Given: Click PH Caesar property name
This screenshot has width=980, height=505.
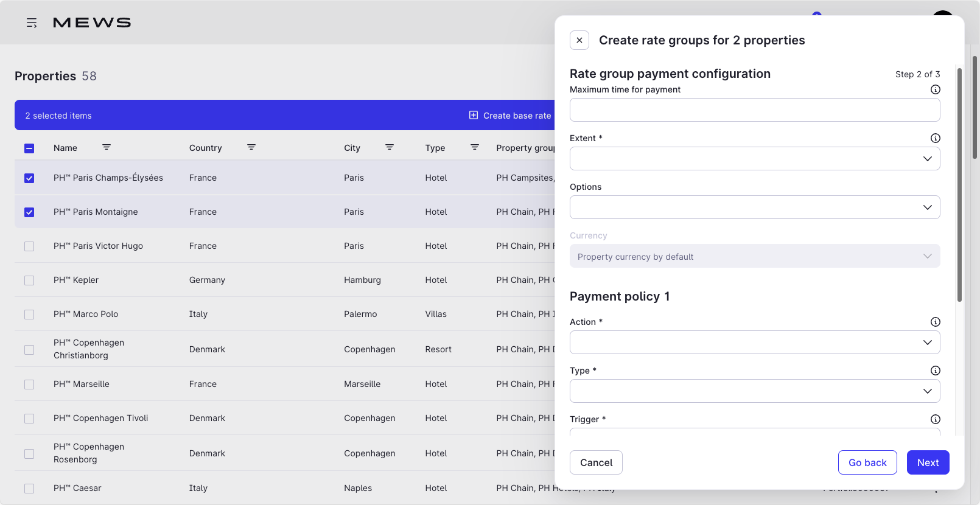Looking at the screenshot, I should pos(77,488).
